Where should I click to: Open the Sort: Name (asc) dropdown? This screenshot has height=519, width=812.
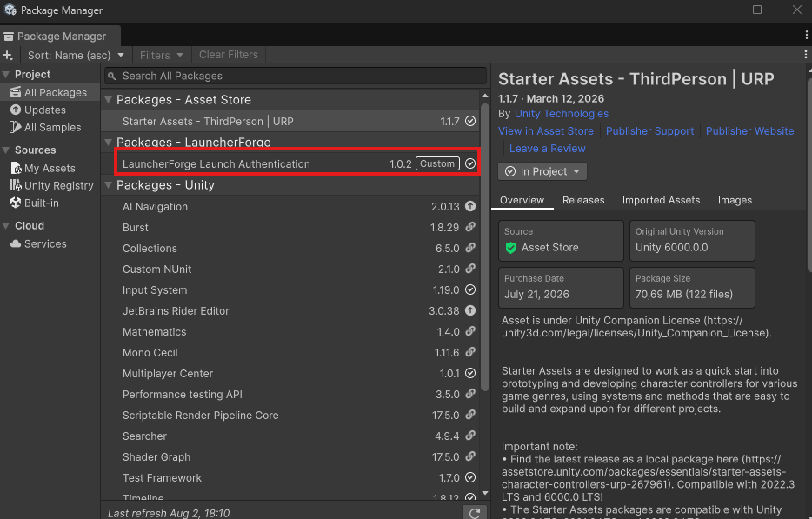point(76,55)
